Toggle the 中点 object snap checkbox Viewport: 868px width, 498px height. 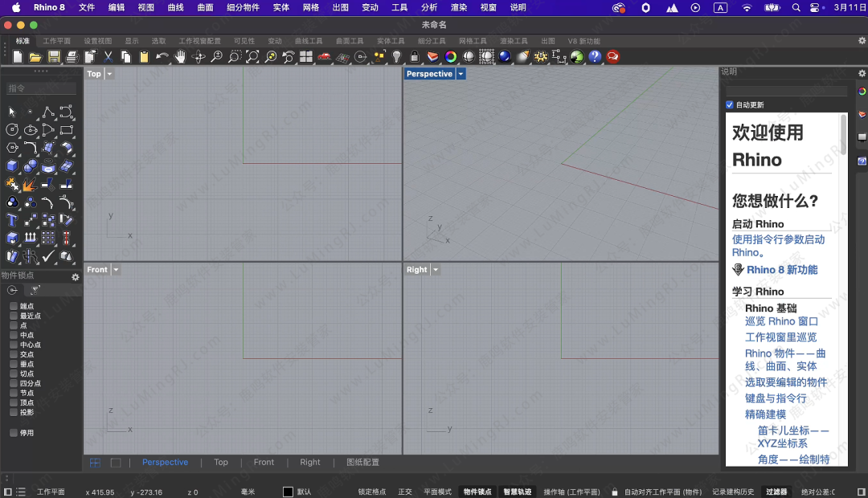coord(14,335)
